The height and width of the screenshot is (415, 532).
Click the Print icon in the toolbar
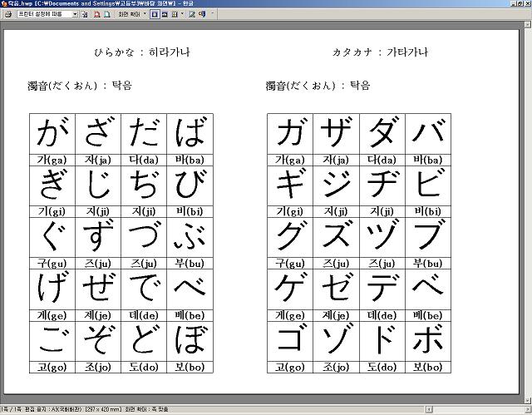point(8,14)
